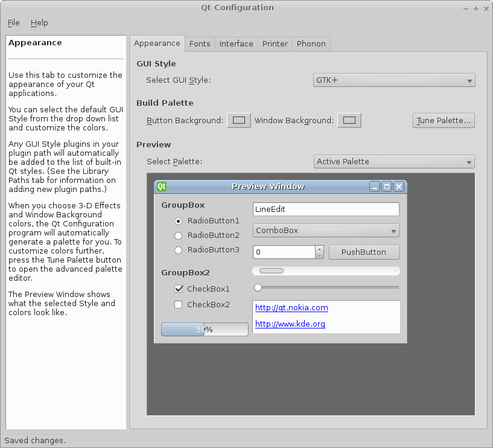Select RadioButton2 in GroupBox
Screen dimensions: 493x448
178,235
